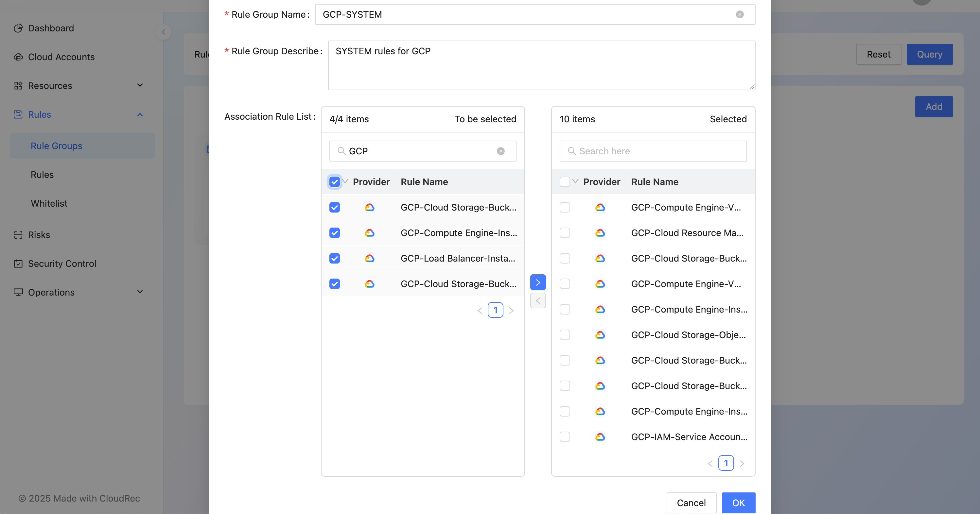This screenshot has width=980, height=514.
Task: Uncheck select-all in To be selected list
Action: [334, 182]
